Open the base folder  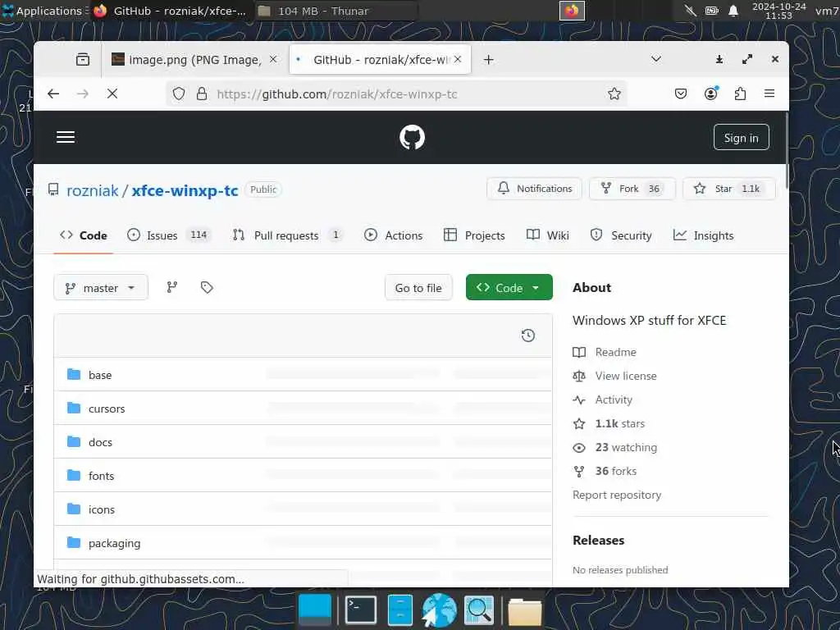point(99,375)
